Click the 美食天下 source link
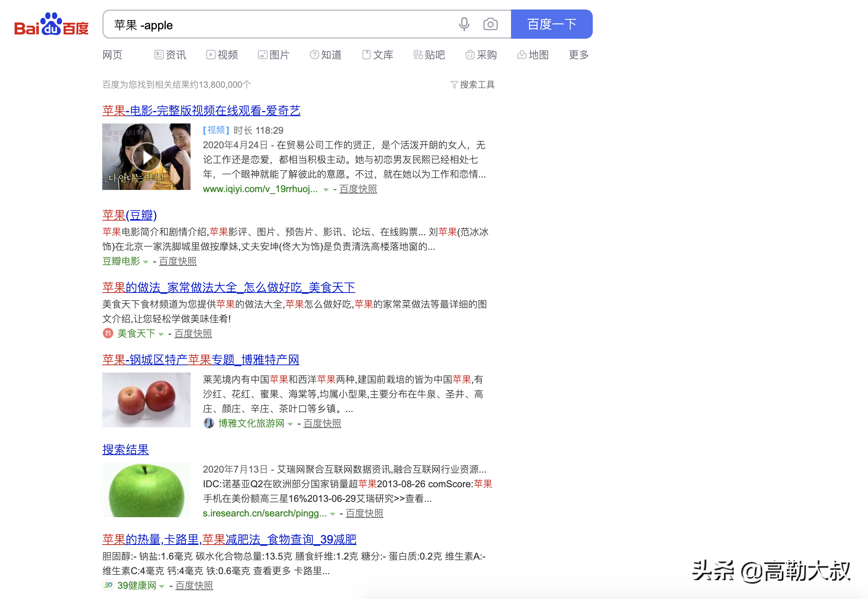 pyautogui.click(x=137, y=334)
